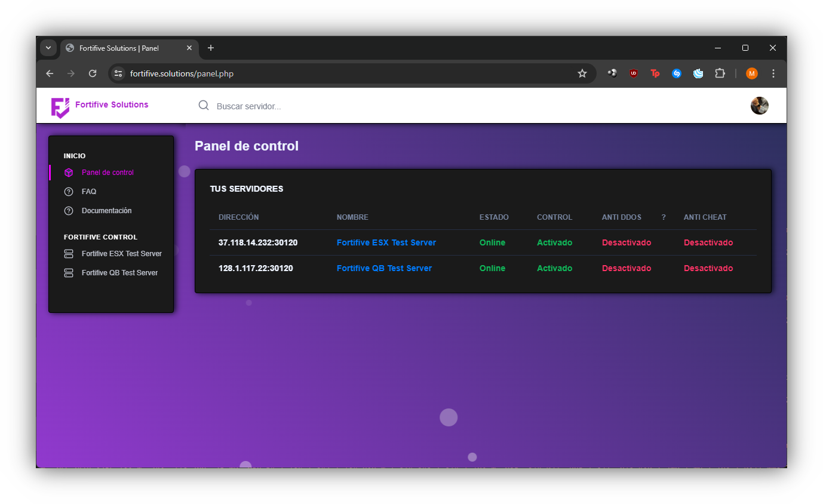Expand the tab search dropdown arrow

click(x=48, y=48)
